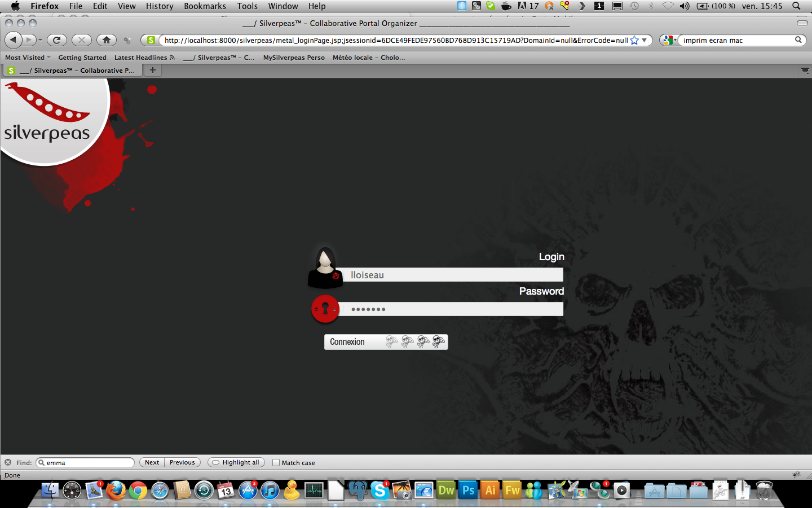This screenshot has height=508, width=812.
Task: Close the Find bar
Action: click(8, 462)
